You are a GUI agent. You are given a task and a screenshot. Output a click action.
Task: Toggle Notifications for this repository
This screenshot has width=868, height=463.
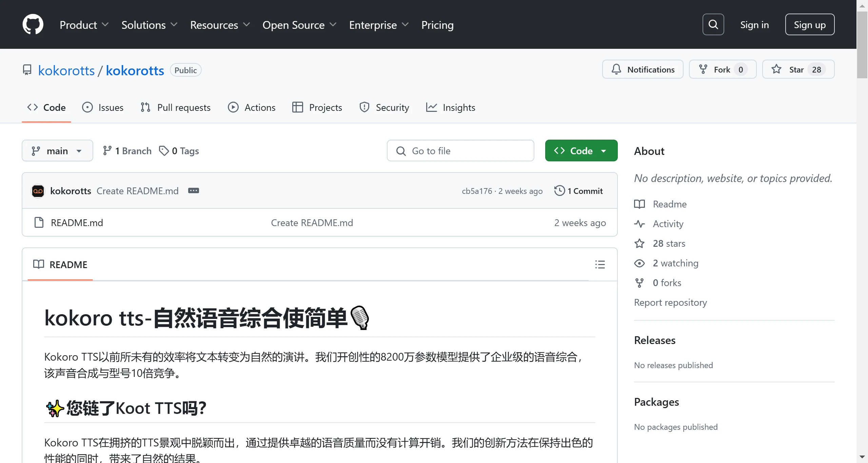pyautogui.click(x=643, y=69)
